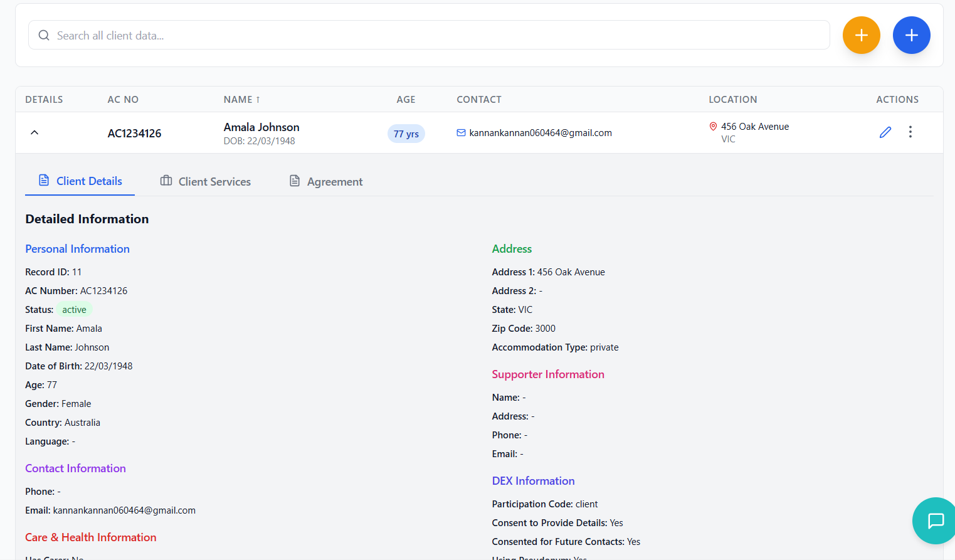Click the location pin icon
The height and width of the screenshot is (560, 955).
tap(713, 127)
